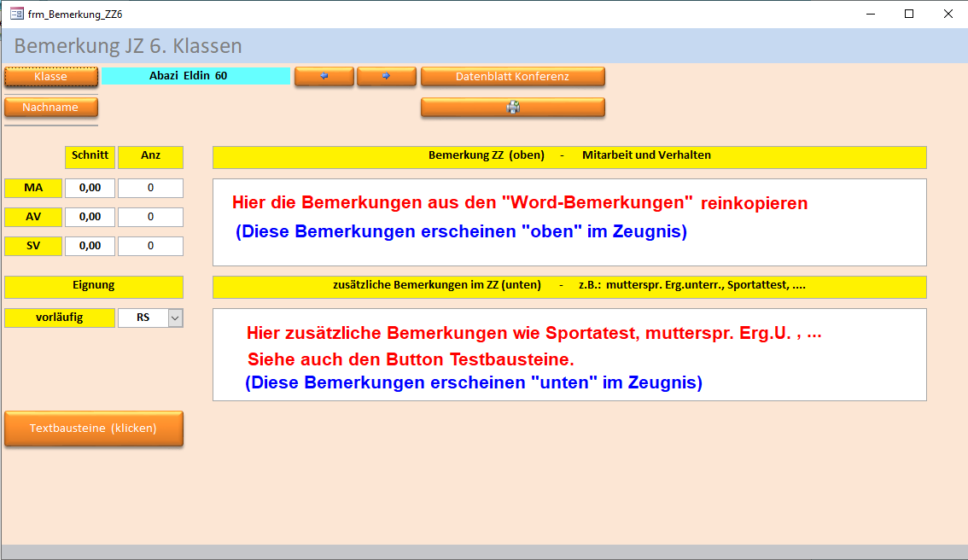Select the student name field Abazi Eldin 60
The image size is (968, 560).
(x=195, y=76)
